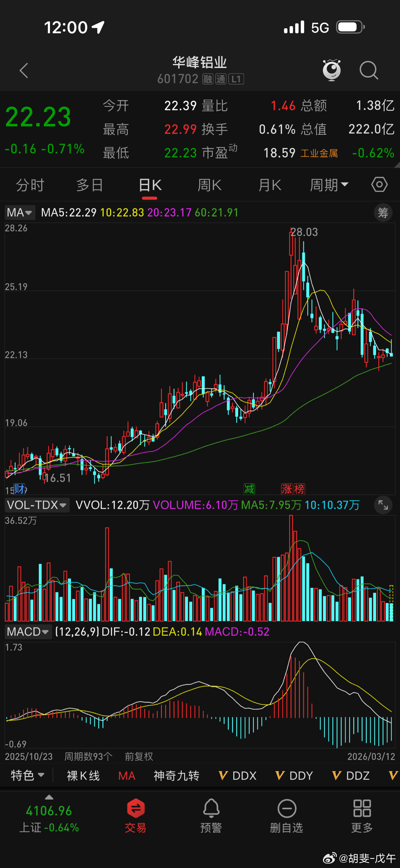Viewport: 400px width, 868px height.
Task: Tap the back arrow icon
Action: pos(24,70)
